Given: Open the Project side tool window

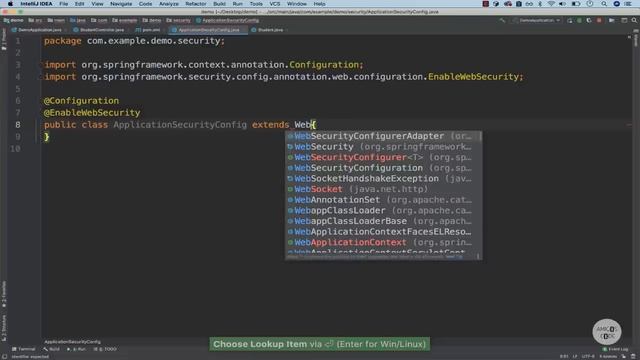Looking at the screenshot, I should click(4, 40).
